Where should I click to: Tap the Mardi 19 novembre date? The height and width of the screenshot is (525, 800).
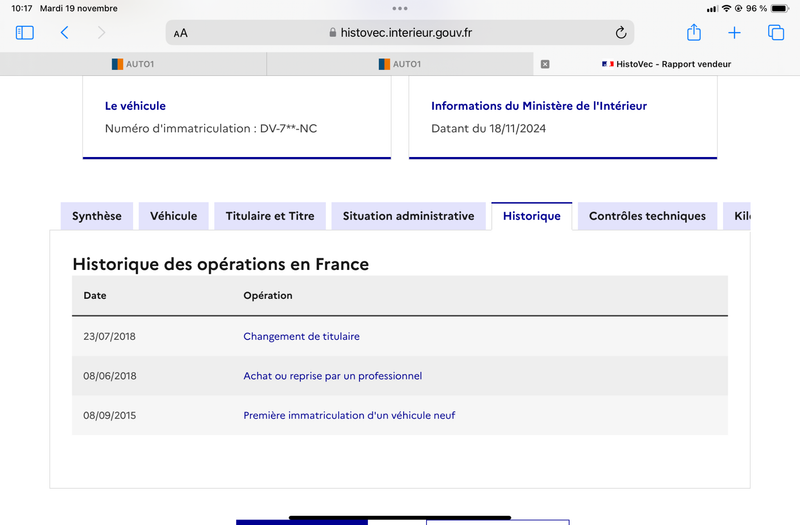pyautogui.click(x=79, y=8)
